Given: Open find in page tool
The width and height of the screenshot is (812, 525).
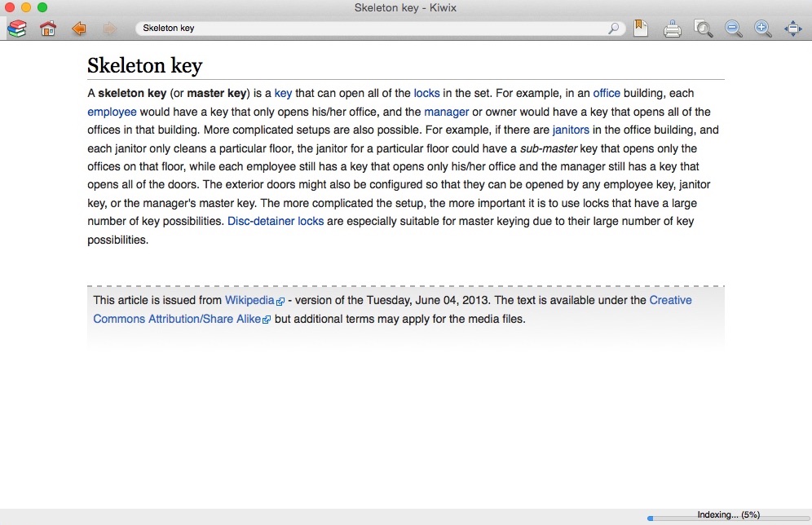Looking at the screenshot, I should click(703, 29).
